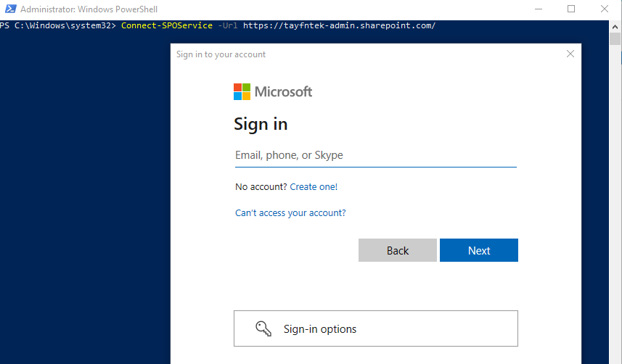622x364 pixels.
Task: Follow the Can't access your account link
Action: click(x=290, y=213)
